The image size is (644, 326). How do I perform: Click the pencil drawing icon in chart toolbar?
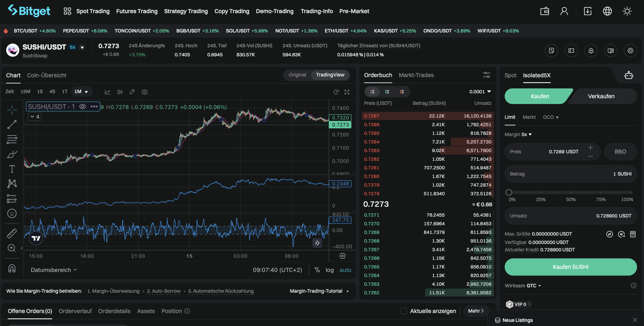(x=132, y=92)
